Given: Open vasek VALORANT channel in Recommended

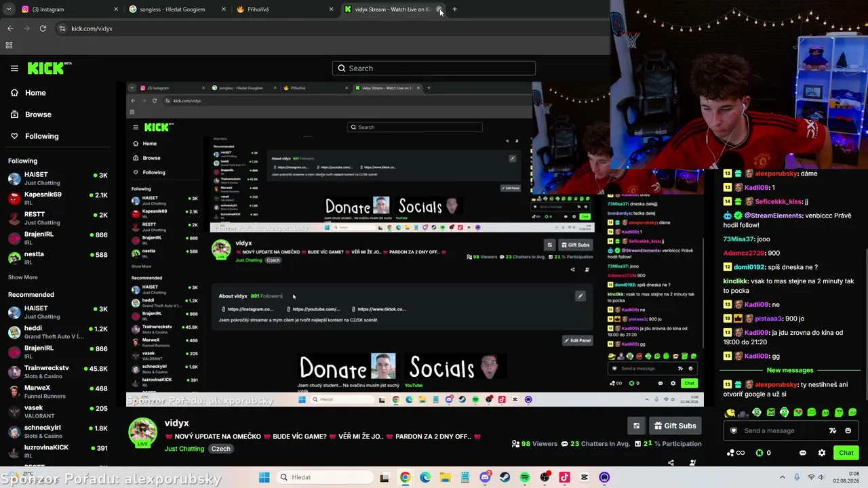Looking at the screenshot, I should pos(58,411).
